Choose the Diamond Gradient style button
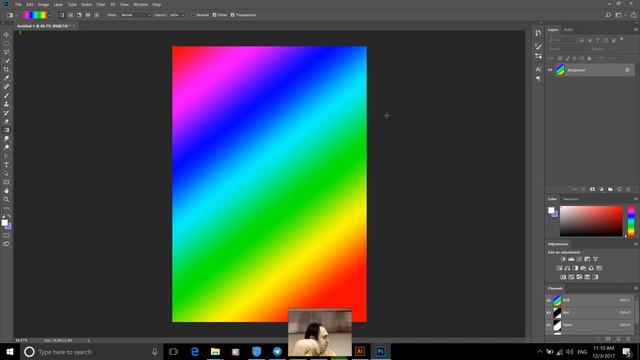This screenshot has height=360, width=640. tap(96, 15)
